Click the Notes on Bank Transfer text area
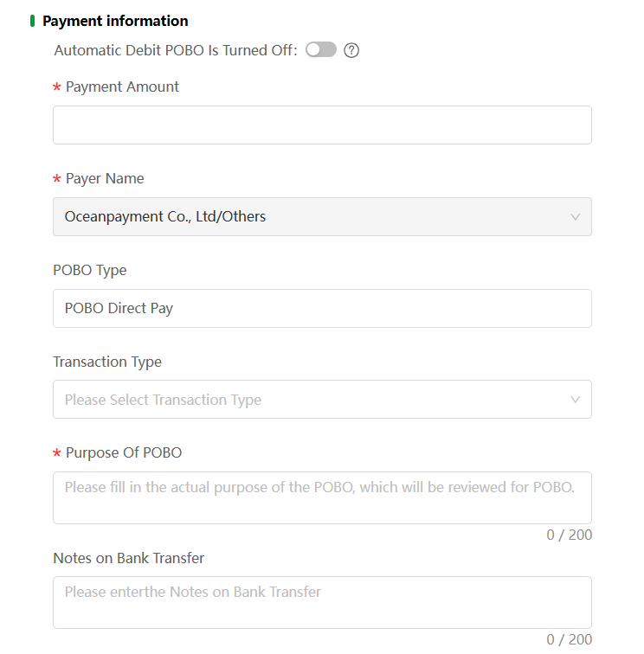The width and height of the screenshot is (644, 654). click(x=322, y=603)
